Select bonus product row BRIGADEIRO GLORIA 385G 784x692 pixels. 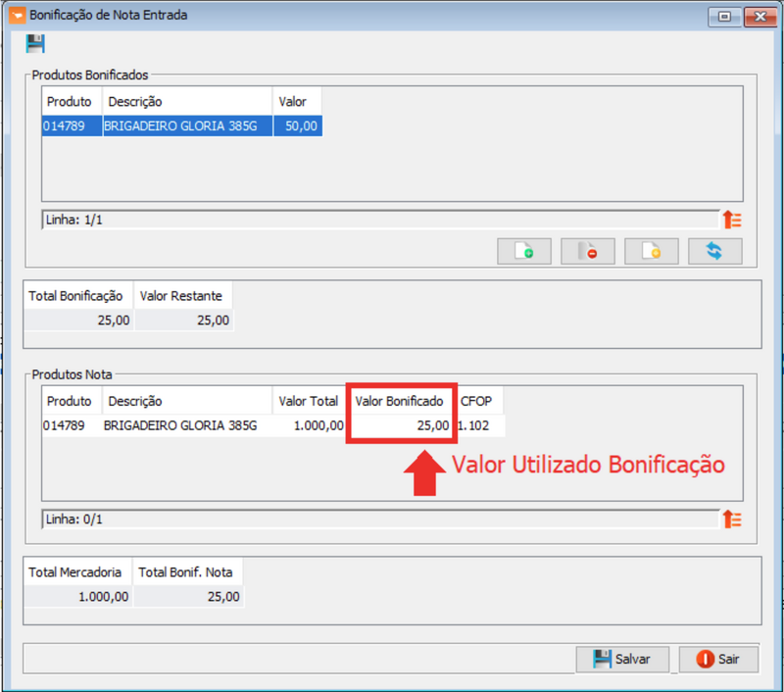(x=181, y=126)
